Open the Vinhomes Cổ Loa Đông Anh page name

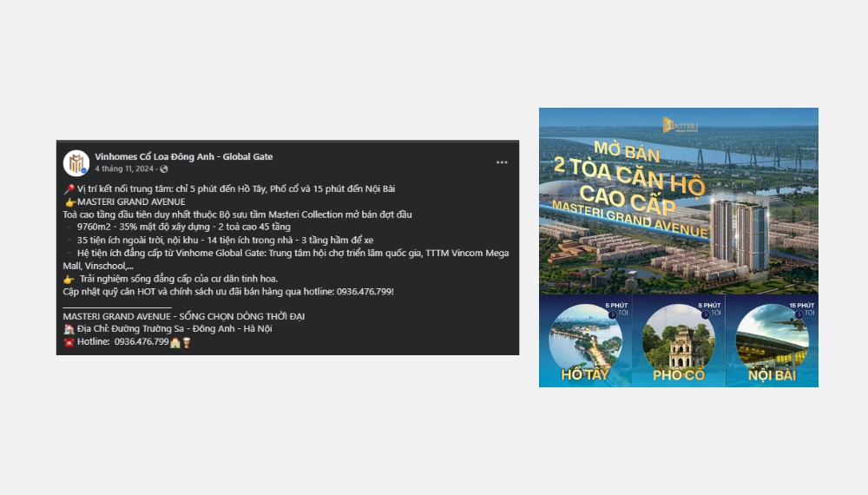(x=184, y=156)
